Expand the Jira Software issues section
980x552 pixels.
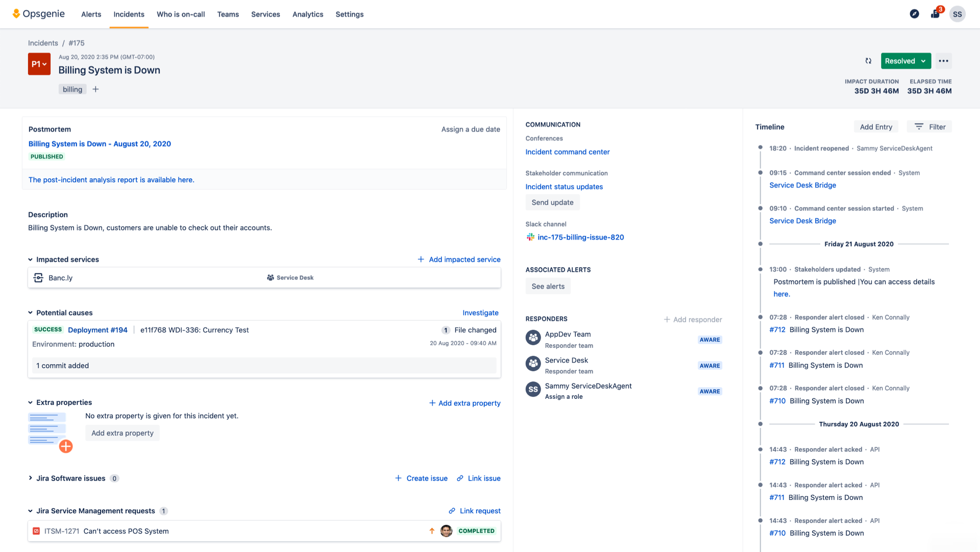(x=30, y=478)
